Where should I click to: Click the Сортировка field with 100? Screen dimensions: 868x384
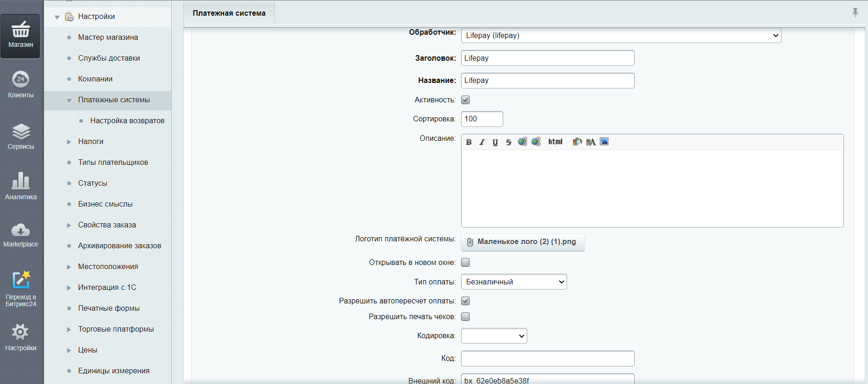482,119
